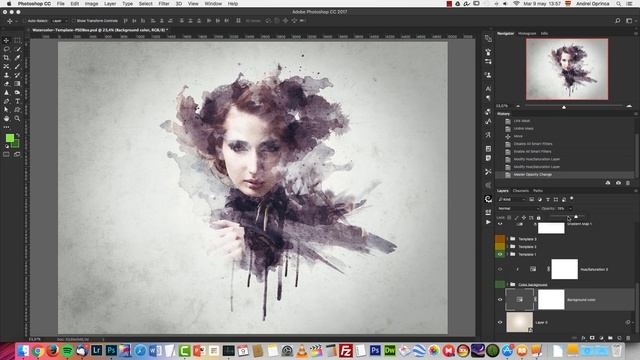Screen dimensions: 640x360
Task: Select the Rectangular Marquee tool
Action: coord(17,40)
